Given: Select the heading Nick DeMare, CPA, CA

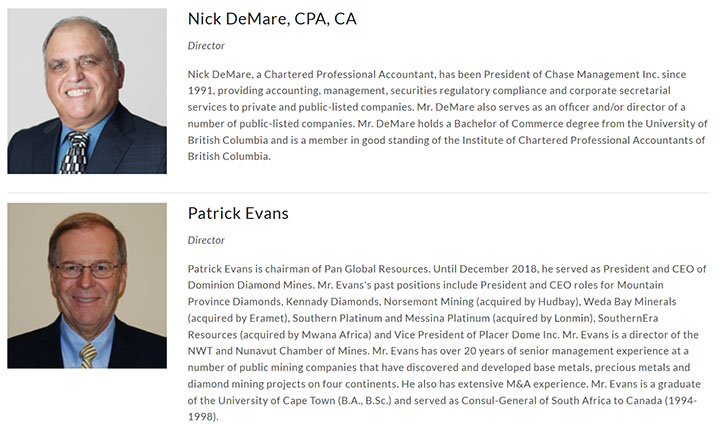Looking at the screenshot, I should [x=272, y=19].
